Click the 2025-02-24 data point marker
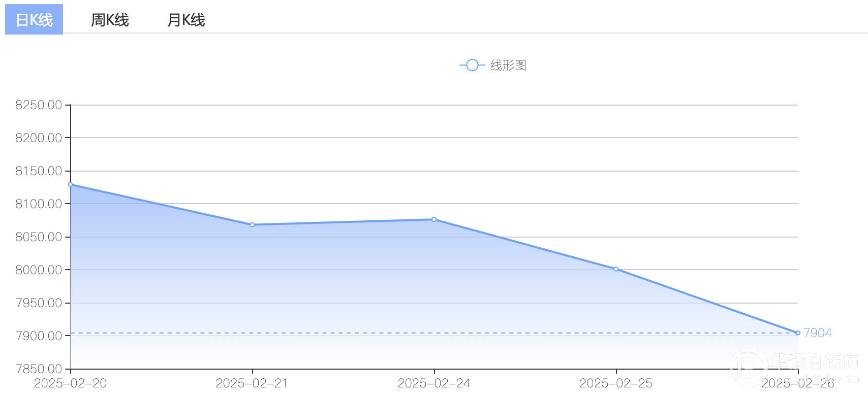 [x=434, y=219]
